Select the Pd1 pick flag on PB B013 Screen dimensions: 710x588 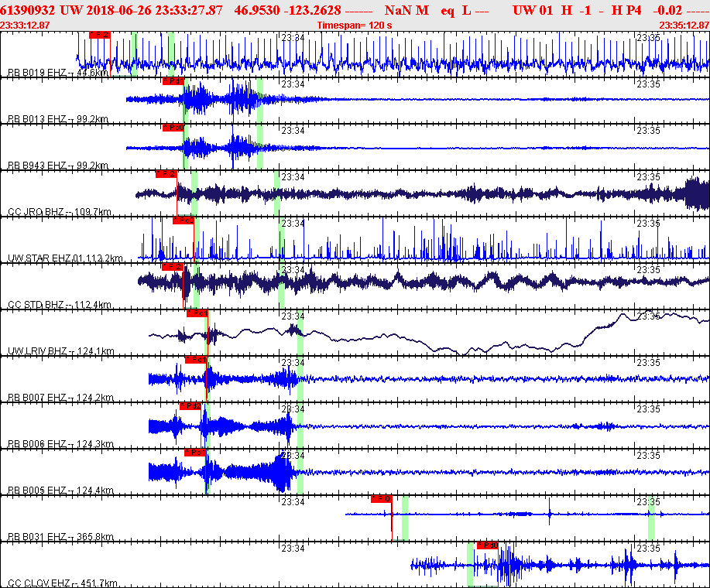(x=173, y=81)
